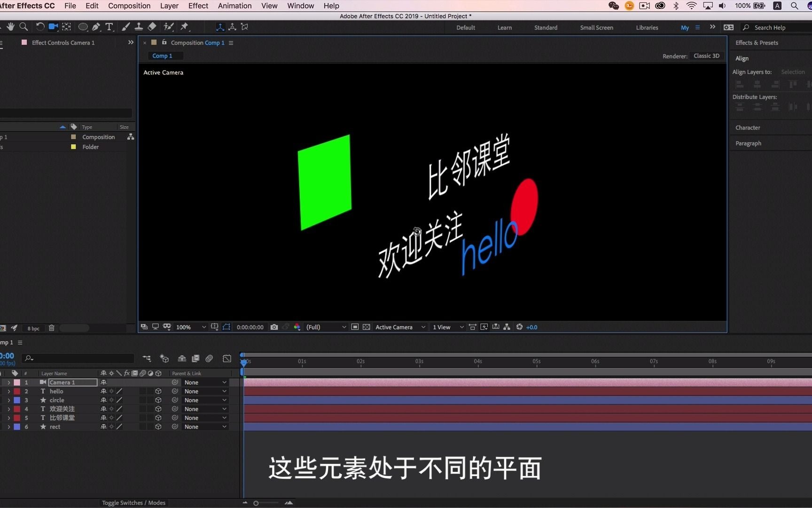
Task: Toggle Motion Blur enable in timeline
Action: pyautogui.click(x=209, y=358)
